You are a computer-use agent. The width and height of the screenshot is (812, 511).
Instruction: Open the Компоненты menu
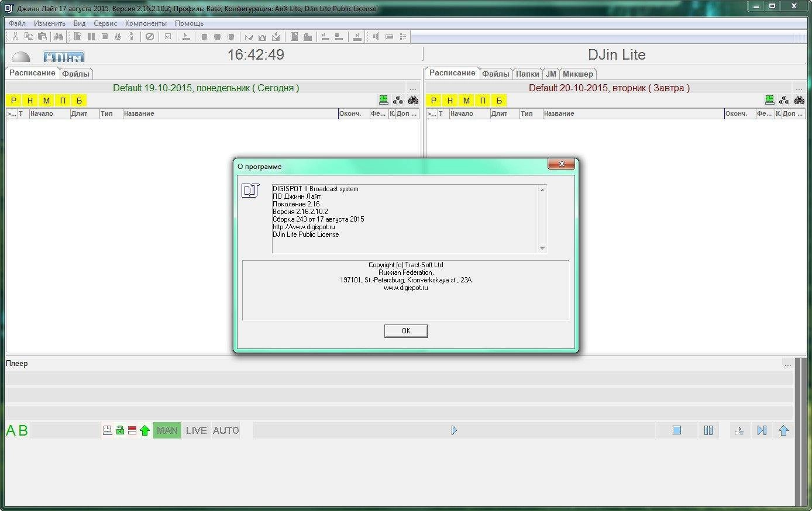pyautogui.click(x=146, y=23)
